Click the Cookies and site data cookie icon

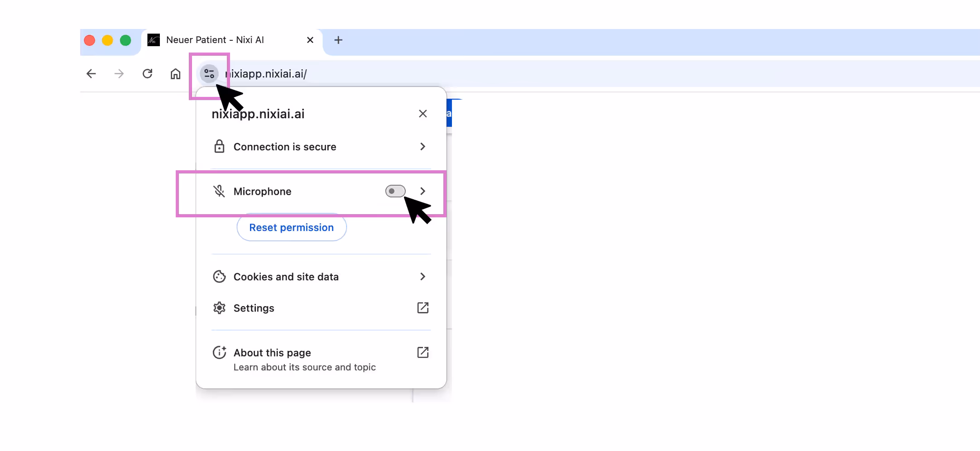point(220,277)
